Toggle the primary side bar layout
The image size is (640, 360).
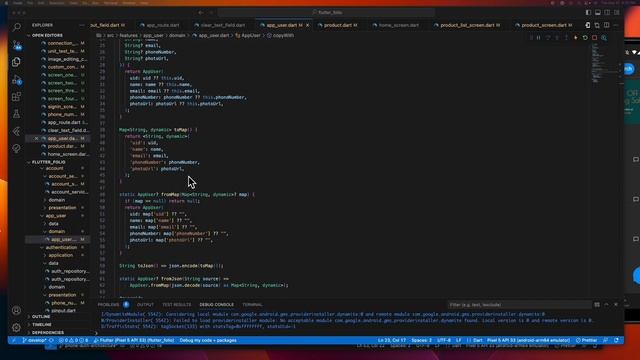(x=588, y=13)
